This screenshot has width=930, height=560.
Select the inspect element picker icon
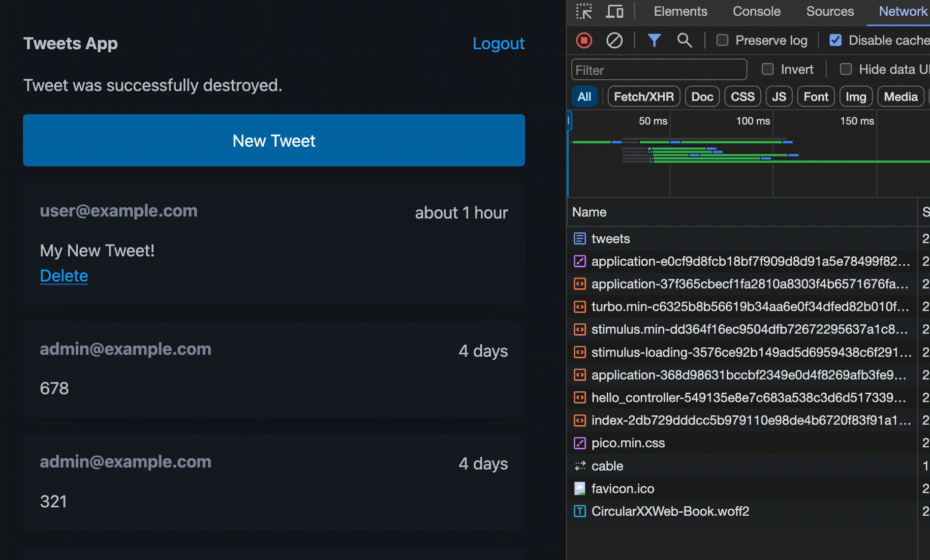click(x=584, y=11)
